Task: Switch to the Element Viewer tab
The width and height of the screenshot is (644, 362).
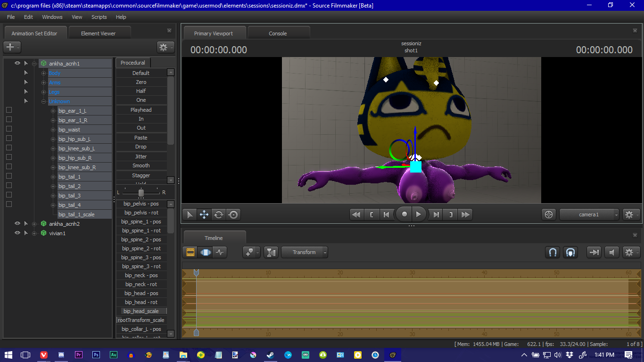Action: point(98,33)
